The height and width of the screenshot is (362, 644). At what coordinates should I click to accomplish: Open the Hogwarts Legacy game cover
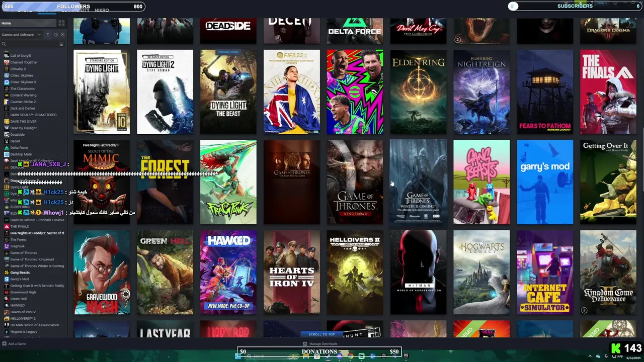[x=481, y=273]
